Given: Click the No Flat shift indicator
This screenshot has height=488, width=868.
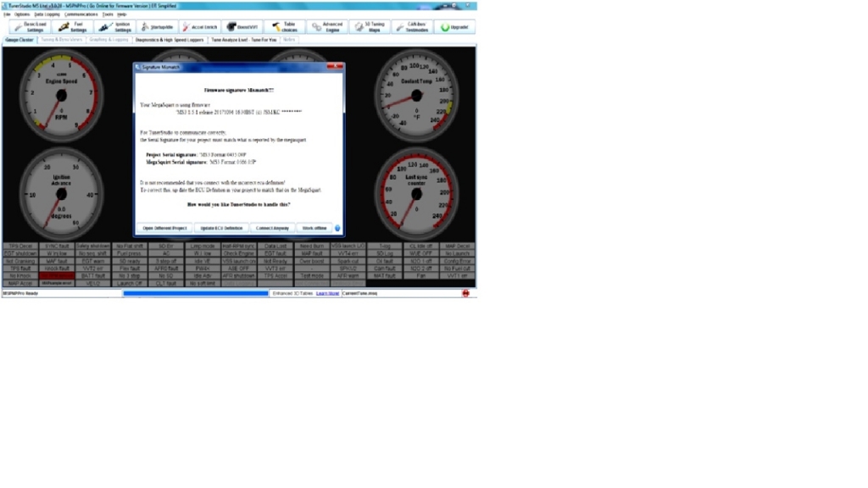Looking at the screenshot, I should (130, 247).
